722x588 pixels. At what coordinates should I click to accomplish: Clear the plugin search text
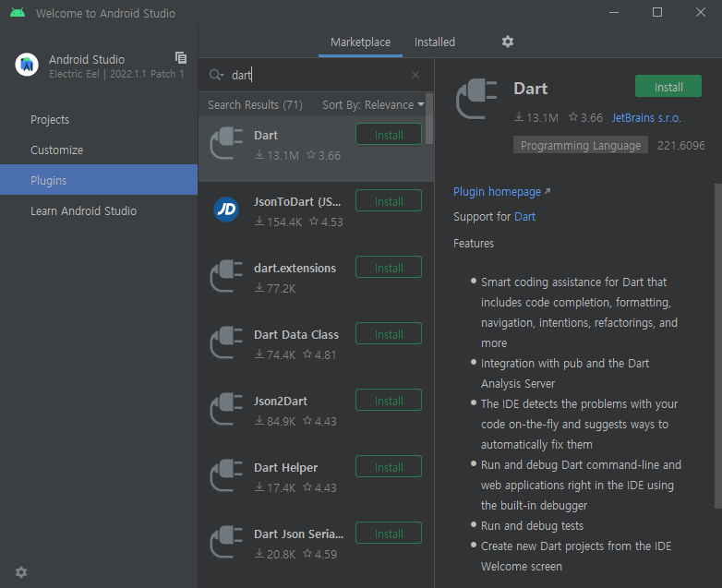pyautogui.click(x=415, y=75)
